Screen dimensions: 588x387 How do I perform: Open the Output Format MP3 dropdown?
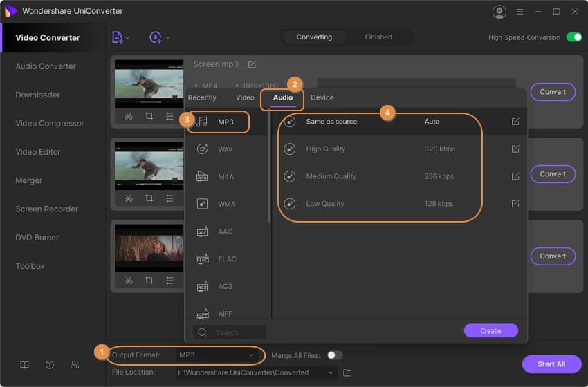tap(217, 355)
